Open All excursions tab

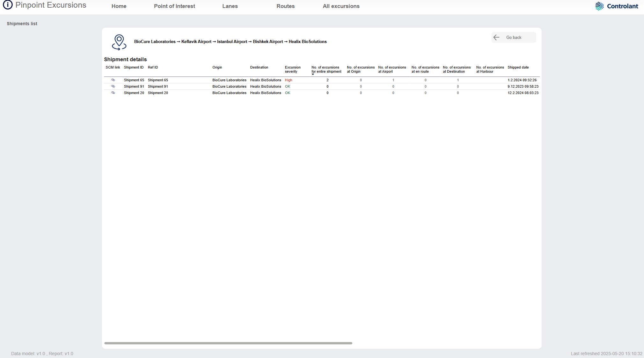(341, 6)
